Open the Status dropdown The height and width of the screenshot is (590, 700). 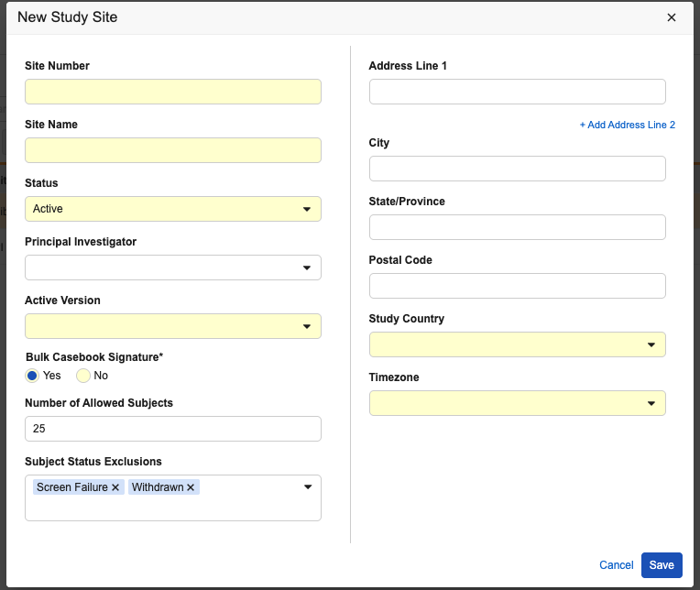[x=173, y=209]
